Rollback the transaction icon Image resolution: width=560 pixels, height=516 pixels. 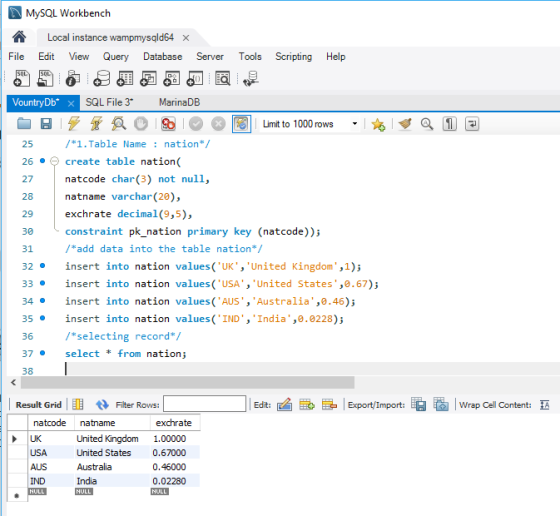pos(218,124)
